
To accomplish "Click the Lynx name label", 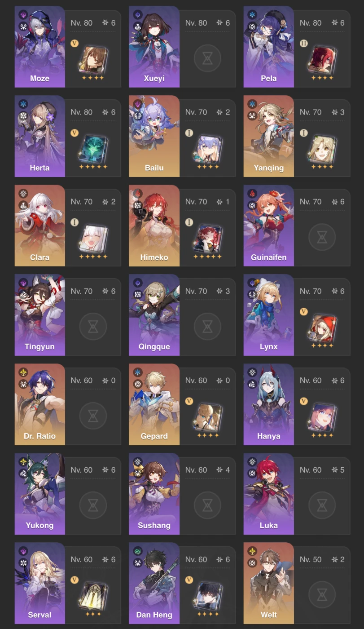I will point(269,346).
